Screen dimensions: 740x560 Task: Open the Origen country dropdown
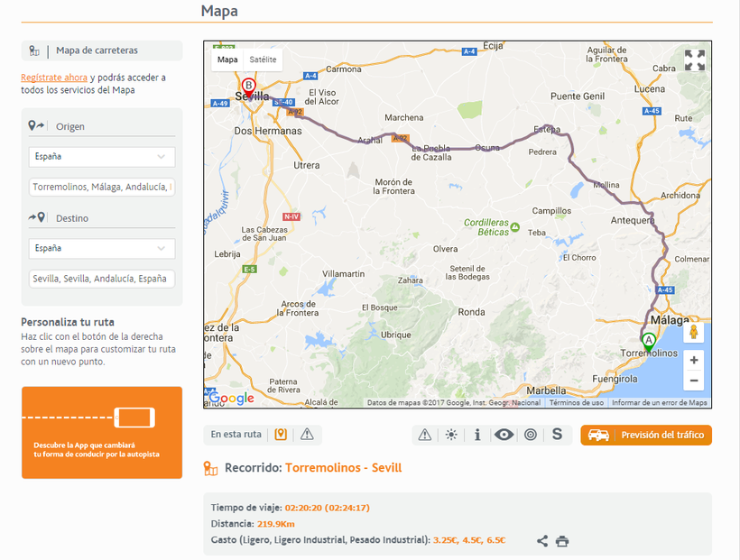click(x=101, y=157)
